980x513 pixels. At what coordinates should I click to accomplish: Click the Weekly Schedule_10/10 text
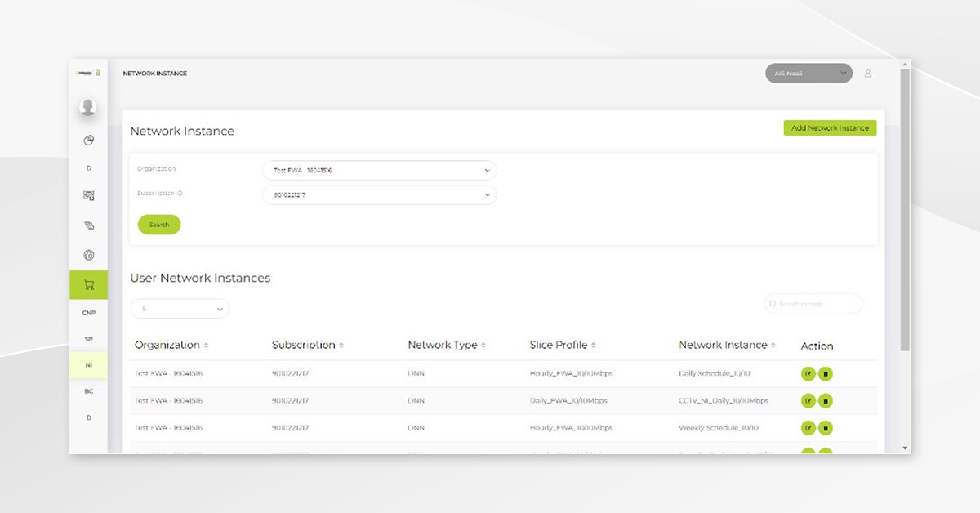(719, 428)
